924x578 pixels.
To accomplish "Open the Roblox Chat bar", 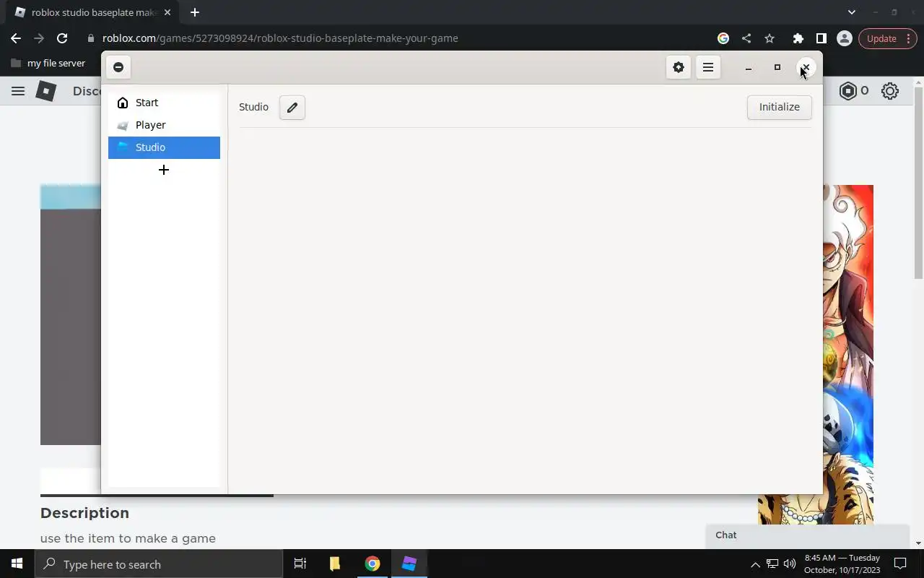I will pos(807,535).
